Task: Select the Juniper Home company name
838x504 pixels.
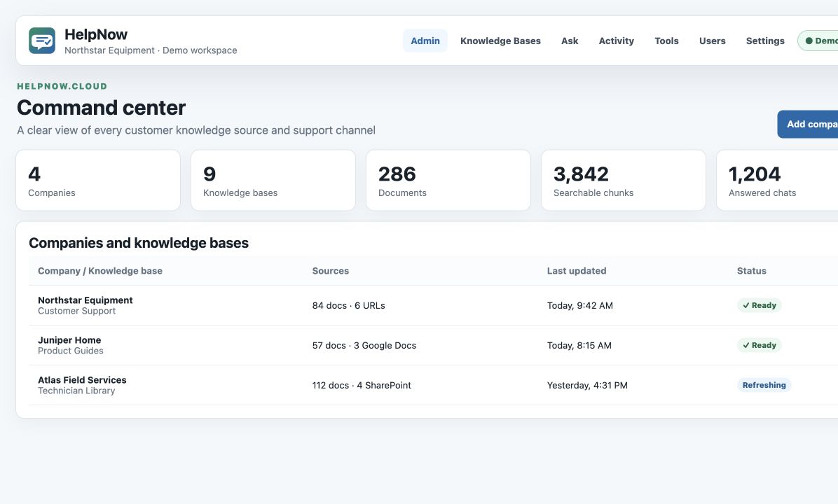Action: (69, 340)
